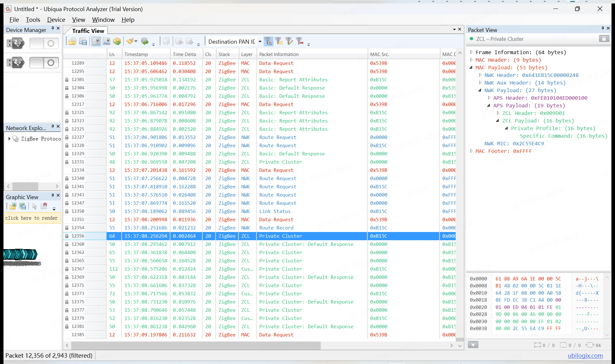Sort by the Time Delta column header
Viewport: 615px width, 364px height.
click(187, 54)
